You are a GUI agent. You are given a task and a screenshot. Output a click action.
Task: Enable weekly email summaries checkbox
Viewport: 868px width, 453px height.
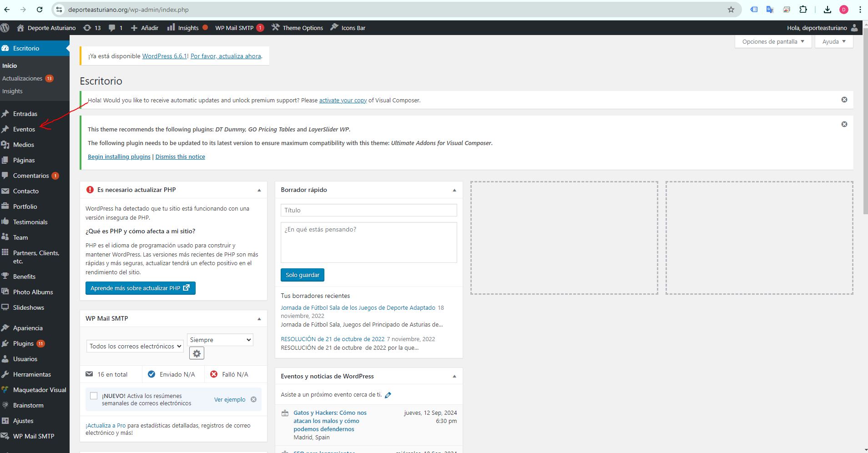coord(94,396)
